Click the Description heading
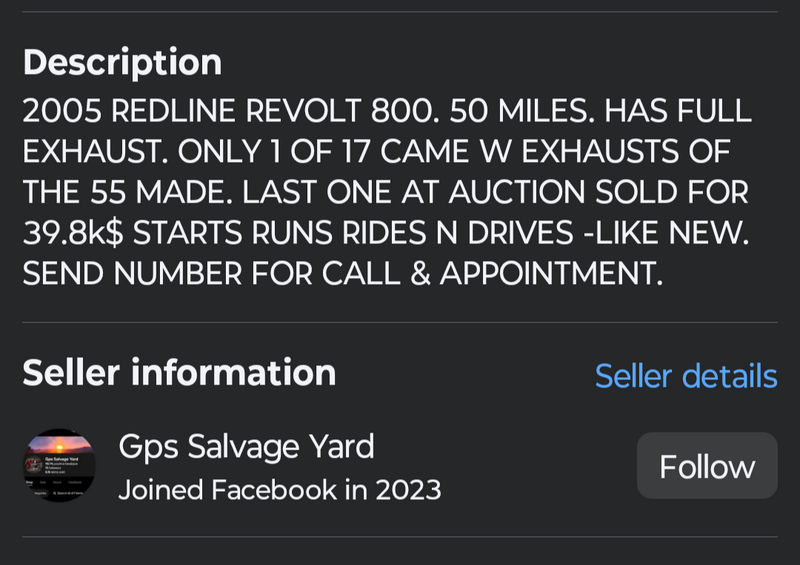 pos(122,62)
